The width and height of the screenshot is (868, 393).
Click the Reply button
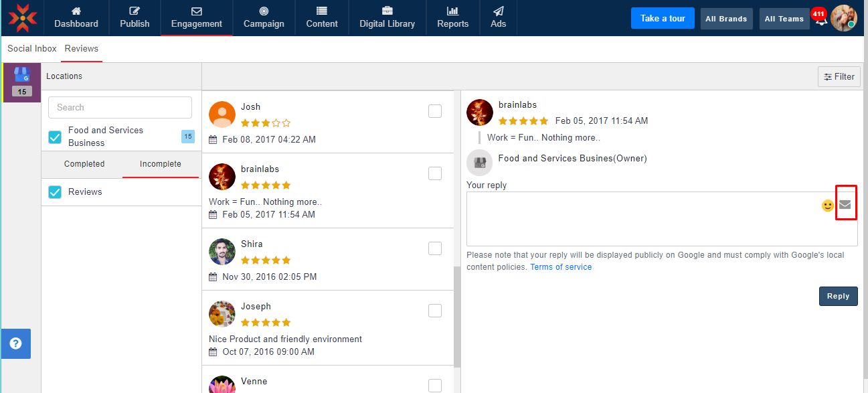[x=838, y=296]
